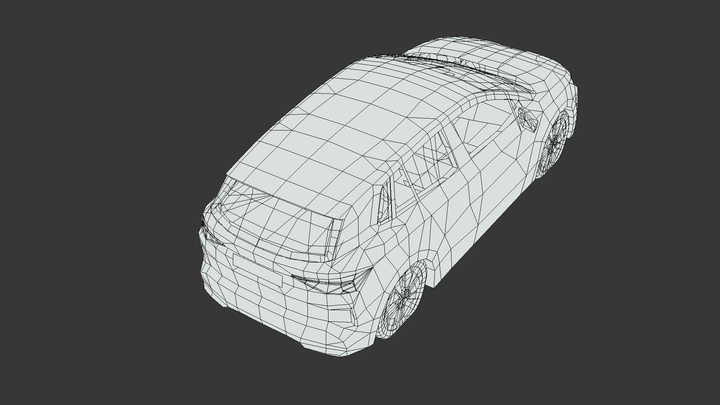720x405 pixels.
Task: Click empty dark background to deselect
Action: point(100,100)
